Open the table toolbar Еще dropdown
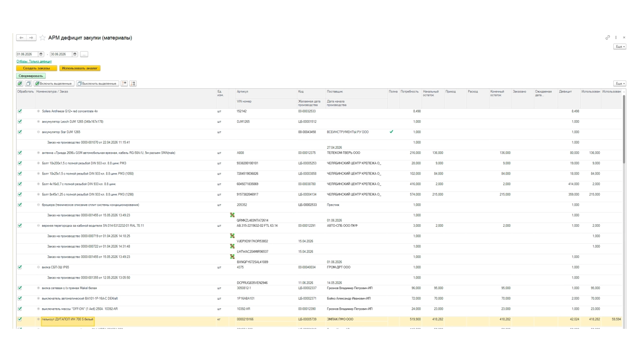 (x=620, y=83)
